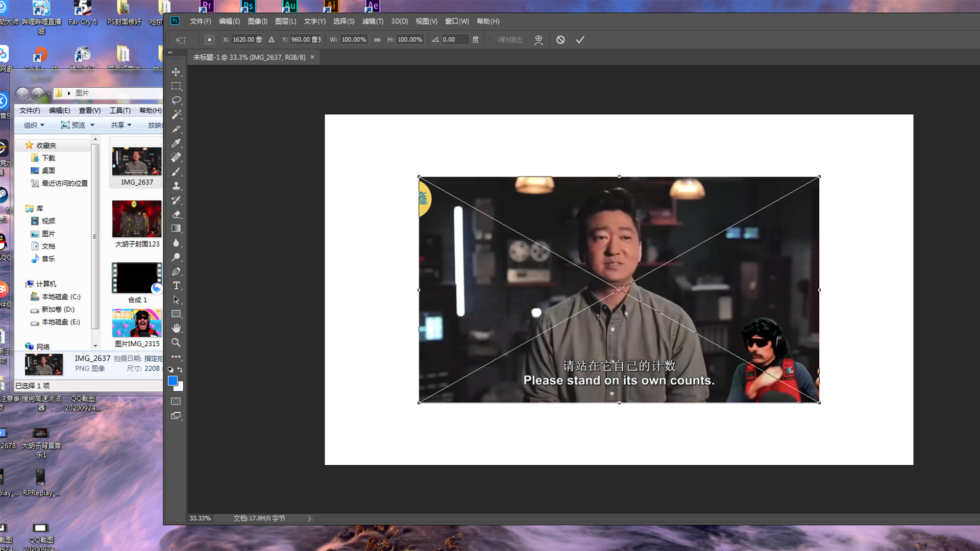Select the Path Selection tool
The image size is (980, 551).
click(176, 300)
